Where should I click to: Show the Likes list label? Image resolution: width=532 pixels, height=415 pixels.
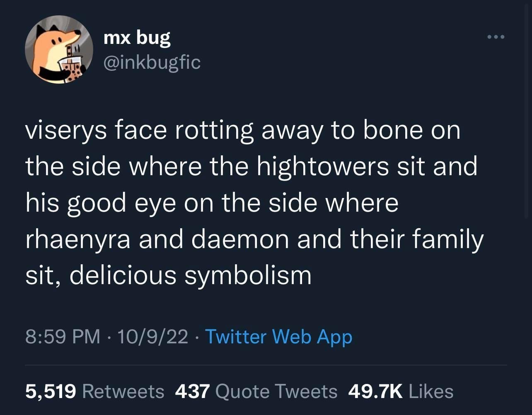tap(431, 391)
